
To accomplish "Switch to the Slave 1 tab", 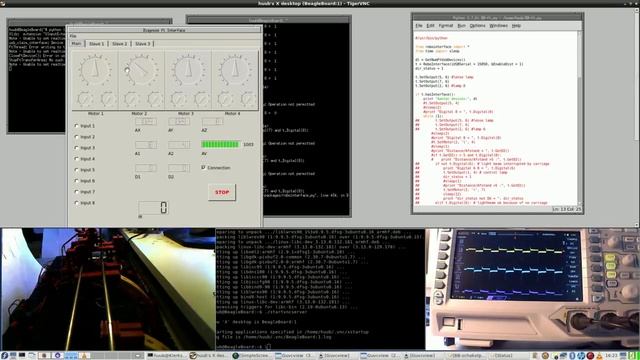I will coord(97,44).
